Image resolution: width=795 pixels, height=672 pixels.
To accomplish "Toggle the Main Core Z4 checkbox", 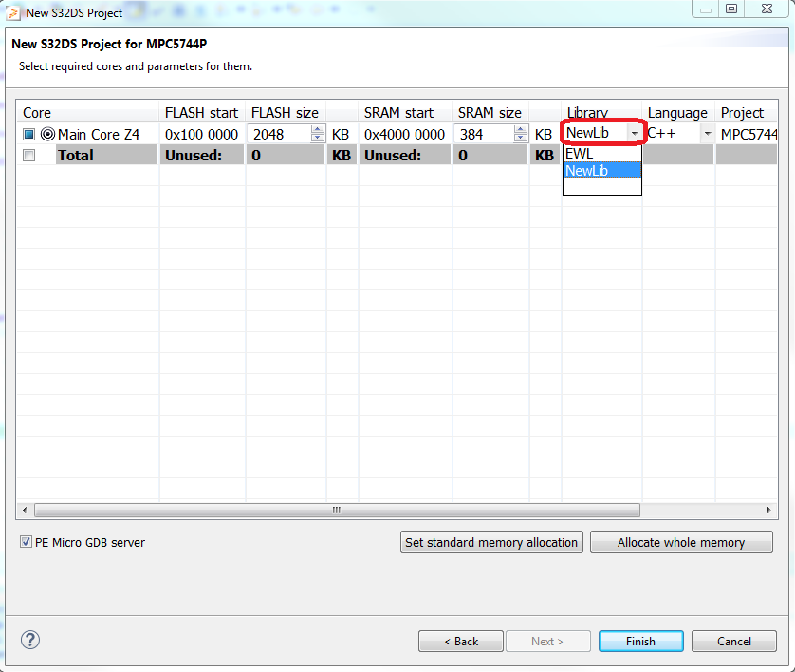I will (x=28, y=135).
